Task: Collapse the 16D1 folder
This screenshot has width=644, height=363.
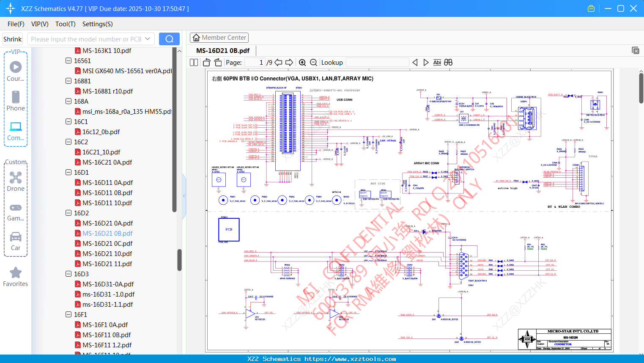Action: click(x=69, y=172)
